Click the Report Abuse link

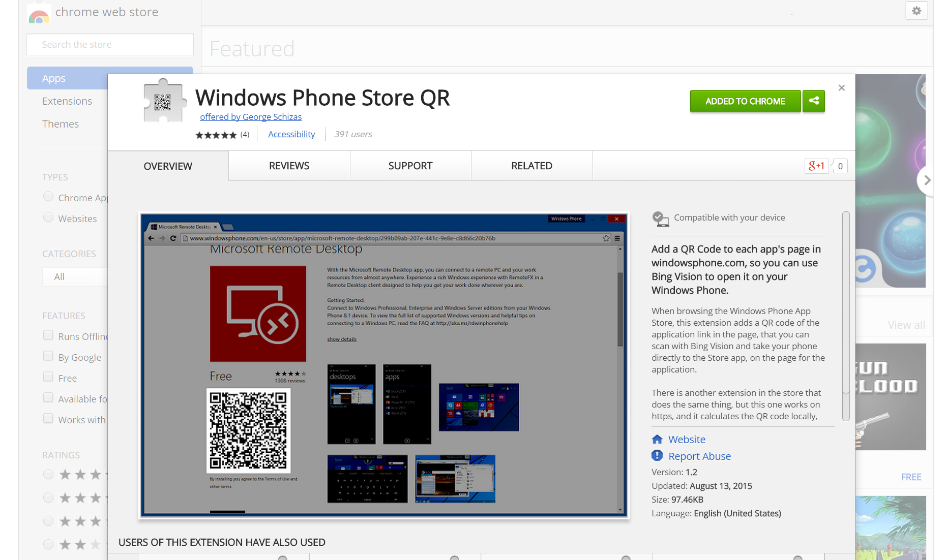pyautogui.click(x=699, y=456)
